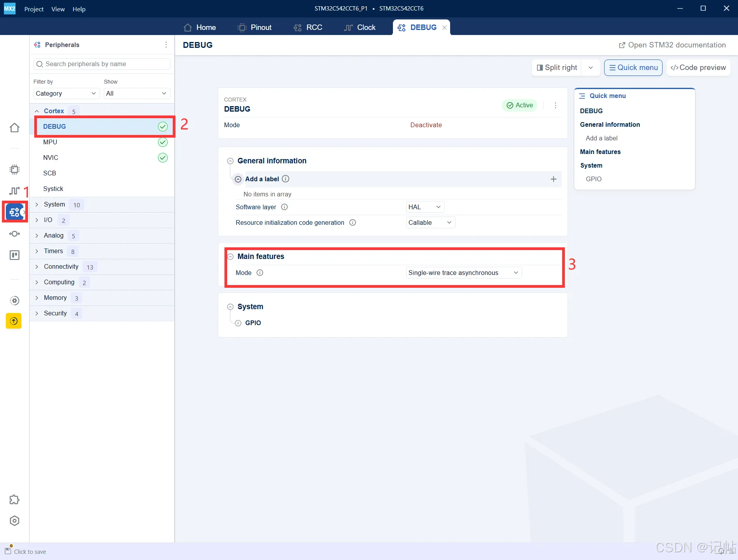This screenshot has height=560, width=738.
Task: Collapse the Cortex category
Action: pos(37,111)
